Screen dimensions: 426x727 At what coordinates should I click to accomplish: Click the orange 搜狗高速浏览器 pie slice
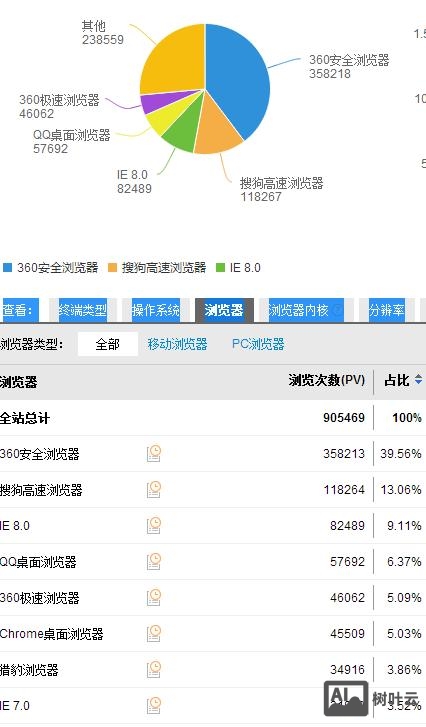pyautogui.click(x=216, y=130)
